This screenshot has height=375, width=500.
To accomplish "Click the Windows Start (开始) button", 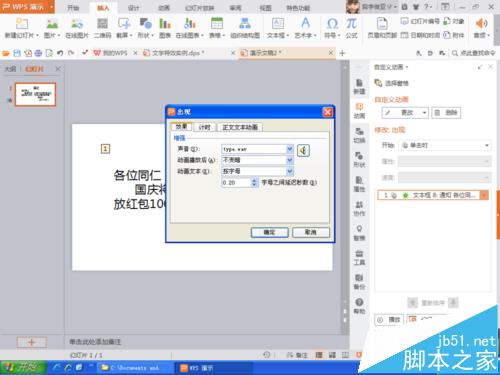I will [x=23, y=368].
